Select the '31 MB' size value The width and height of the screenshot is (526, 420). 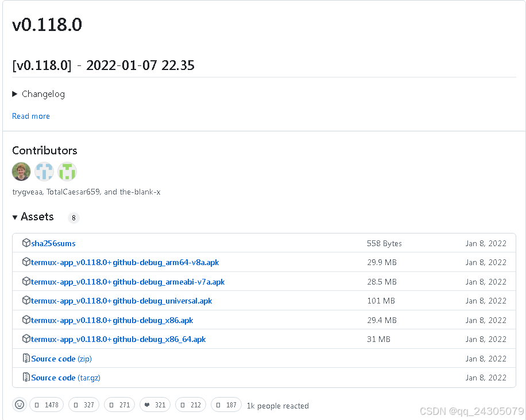[379, 340]
